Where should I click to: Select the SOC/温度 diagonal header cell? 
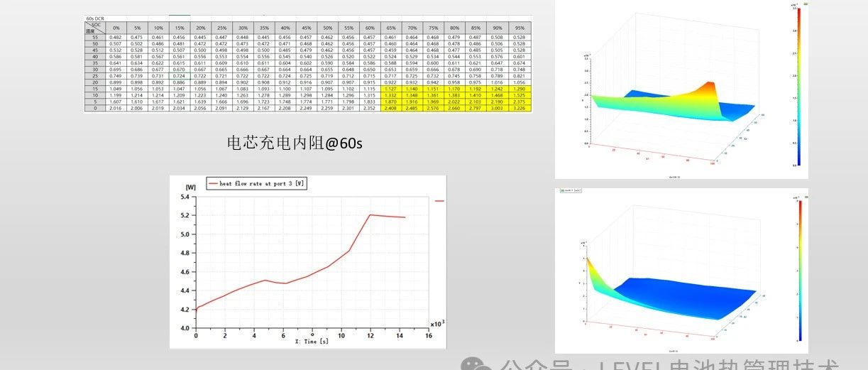92,27
